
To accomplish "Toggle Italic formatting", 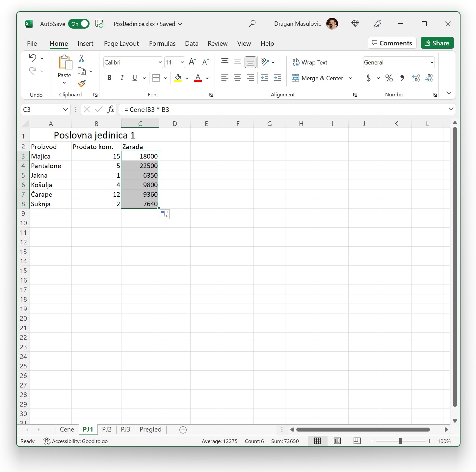I will coord(122,78).
